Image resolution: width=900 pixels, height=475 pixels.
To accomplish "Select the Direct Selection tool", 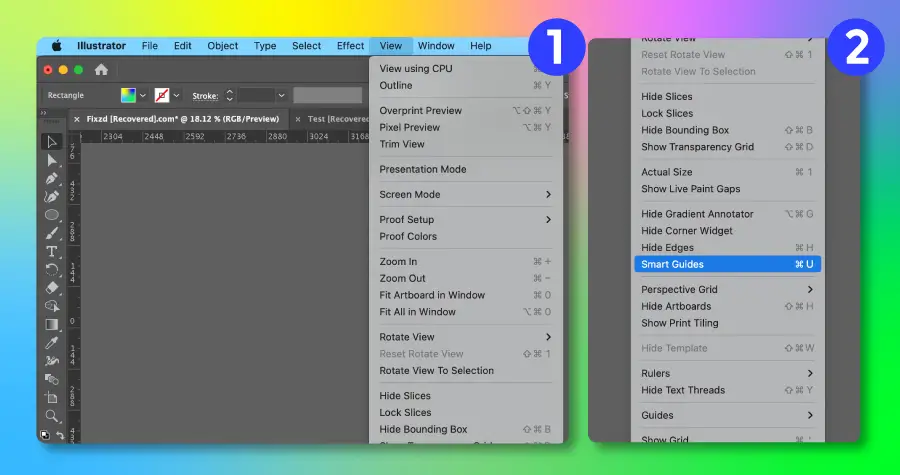I will (52, 160).
